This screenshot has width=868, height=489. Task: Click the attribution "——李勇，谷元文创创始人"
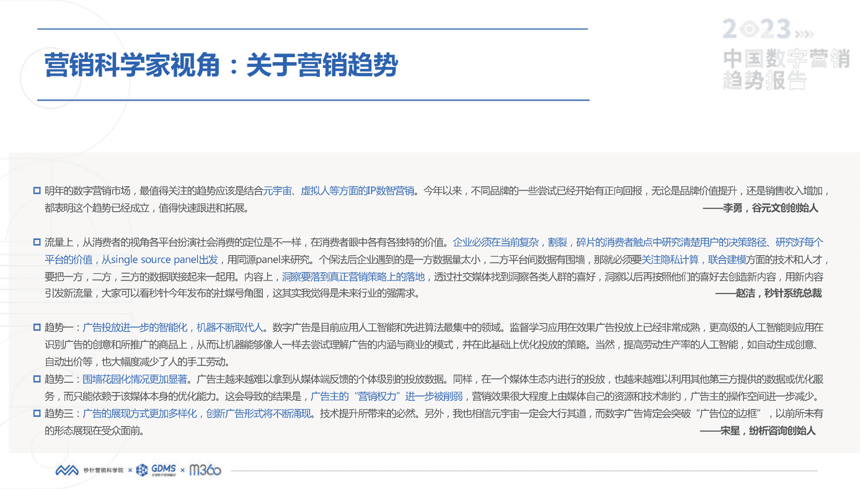pyautogui.click(x=761, y=208)
